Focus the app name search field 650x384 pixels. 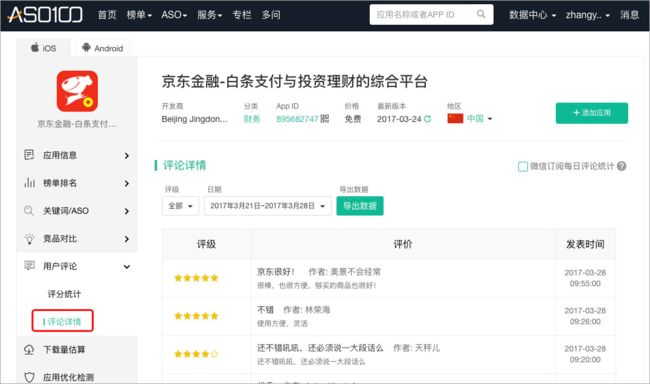coord(423,15)
